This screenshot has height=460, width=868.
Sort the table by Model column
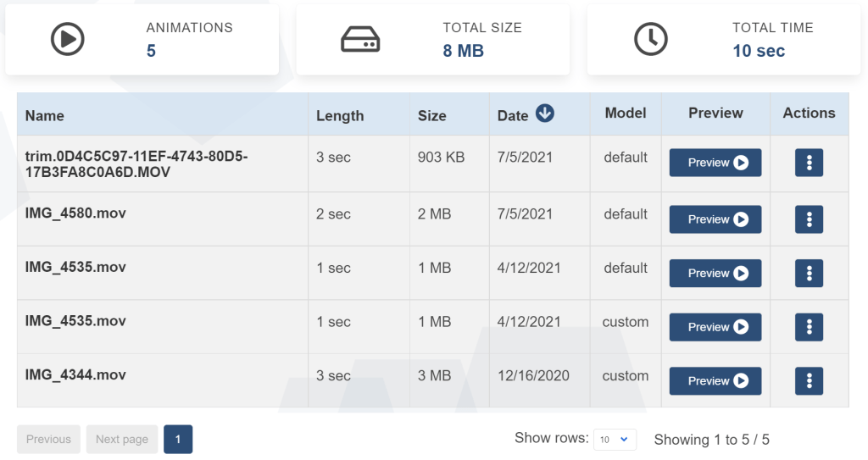(626, 114)
